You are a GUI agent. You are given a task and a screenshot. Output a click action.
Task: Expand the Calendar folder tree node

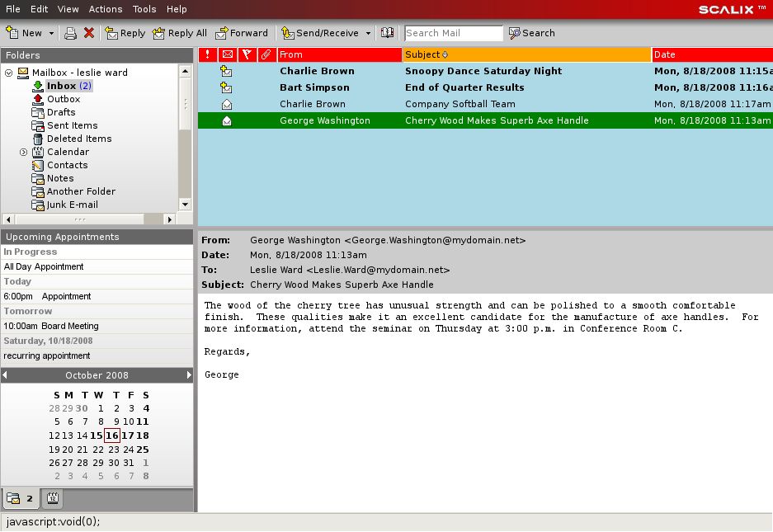[24, 152]
